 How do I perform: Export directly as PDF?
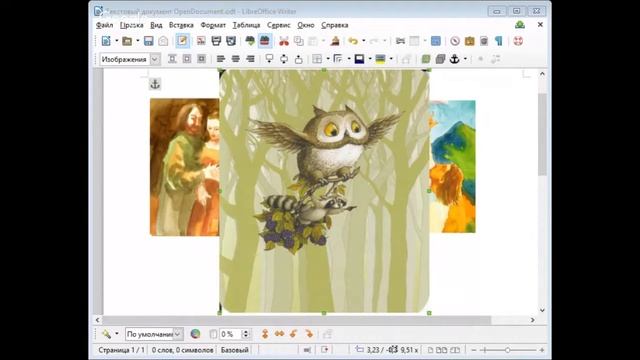pyautogui.click(x=201, y=41)
